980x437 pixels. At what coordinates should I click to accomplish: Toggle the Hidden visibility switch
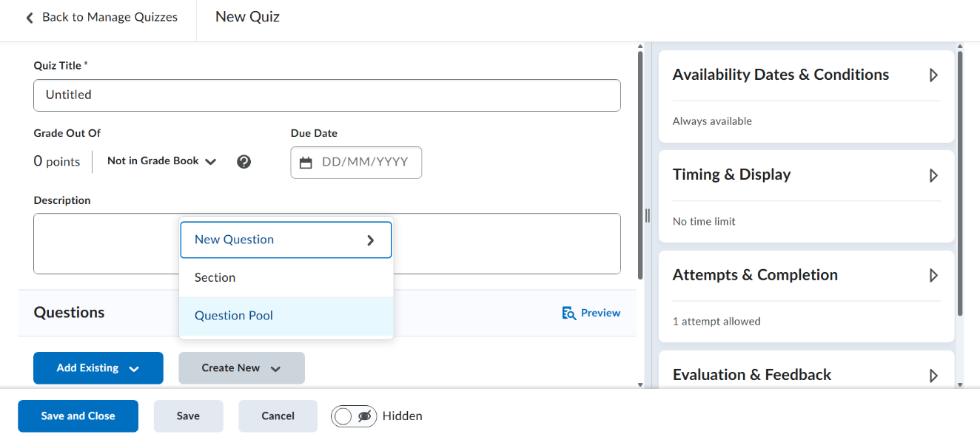[354, 416]
